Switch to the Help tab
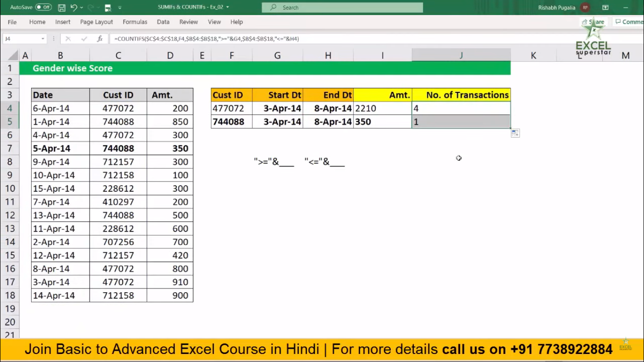Screen dimensions: 644x362 click(237, 22)
